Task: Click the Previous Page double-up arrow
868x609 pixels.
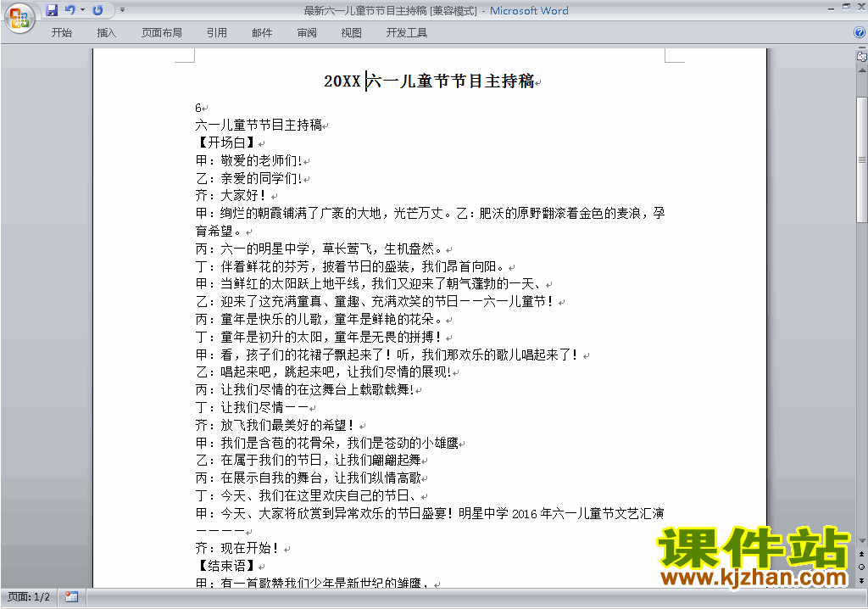Action: (x=862, y=554)
